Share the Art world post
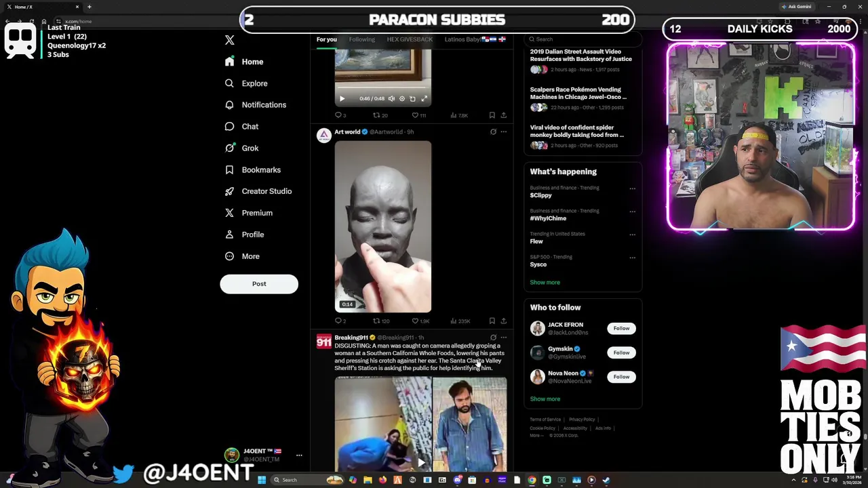This screenshot has height=488, width=868. coord(503,321)
